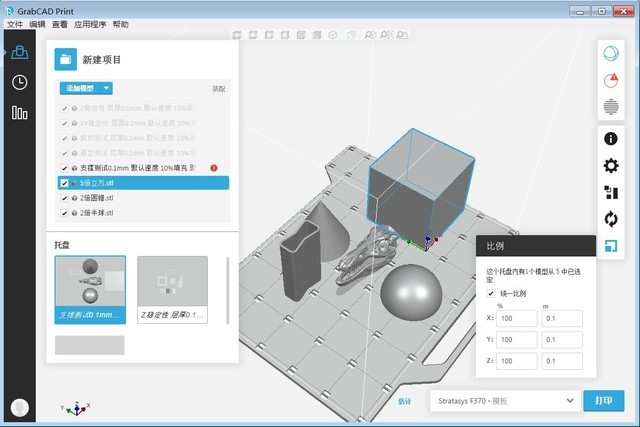Click the Y dimension 0.1 field
The width and height of the screenshot is (640, 427).
(562, 340)
